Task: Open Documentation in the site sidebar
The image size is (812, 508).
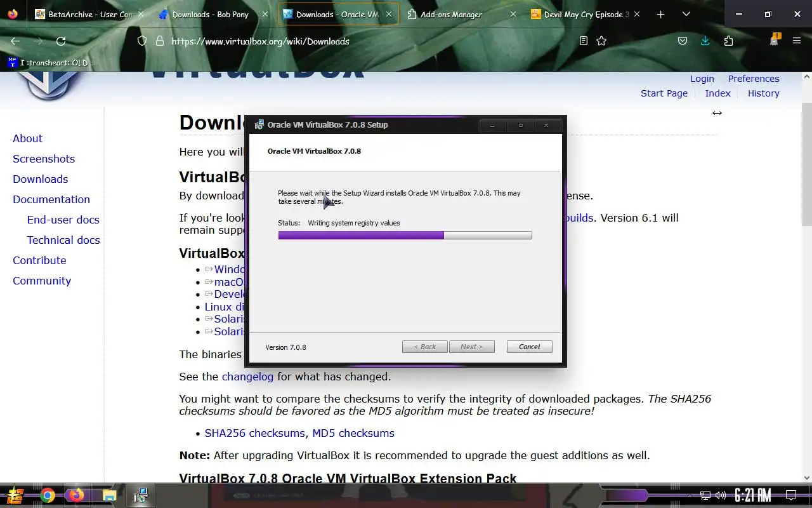Action: click(51, 199)
